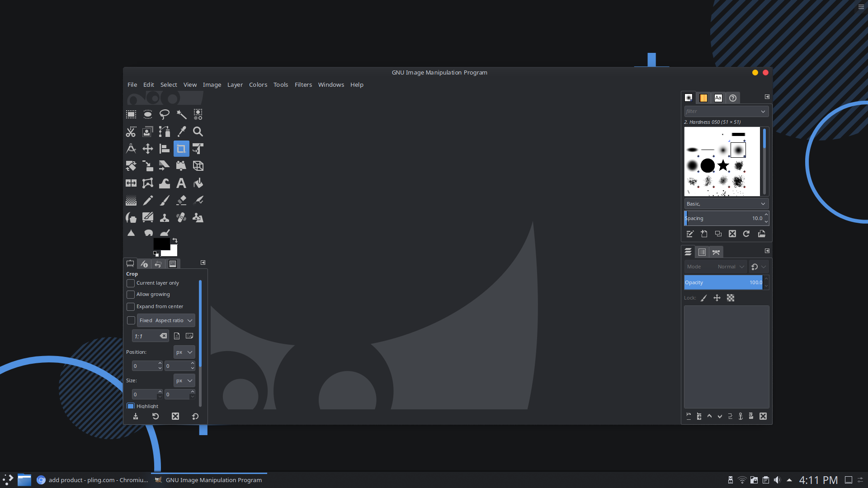Click the aspect ratio 1:1 input field
This screenshot has height=488, width=868.
pyautogui.click(x=150, y=336)
